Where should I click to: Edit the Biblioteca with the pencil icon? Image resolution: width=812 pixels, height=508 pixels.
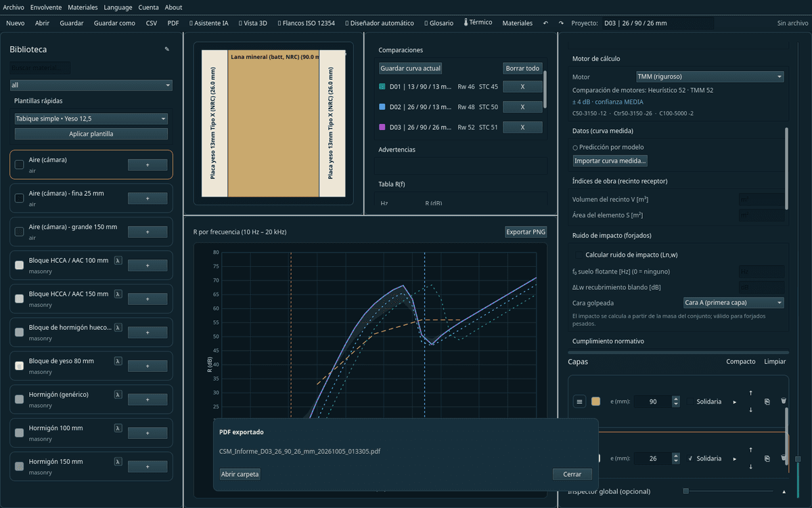point(167,49)
